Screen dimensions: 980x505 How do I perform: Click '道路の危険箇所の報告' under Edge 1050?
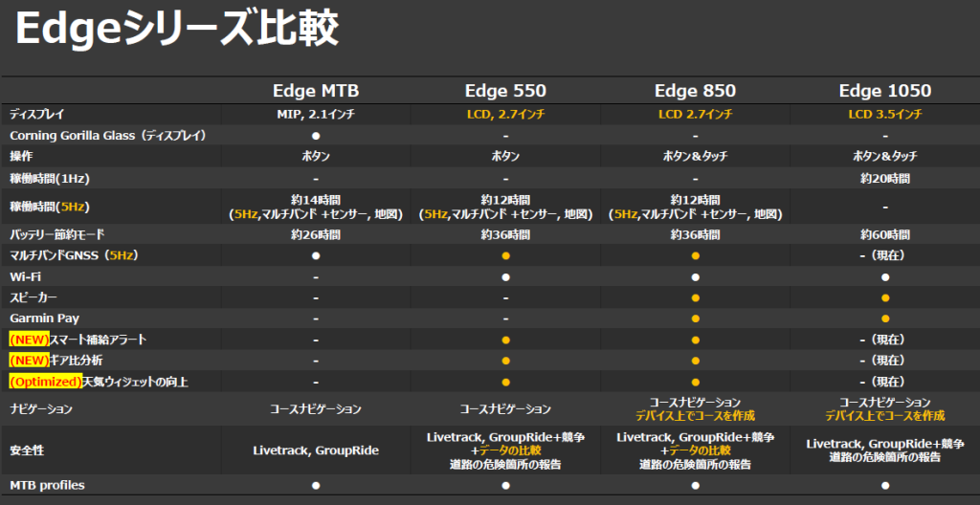[x=885, y=457]
